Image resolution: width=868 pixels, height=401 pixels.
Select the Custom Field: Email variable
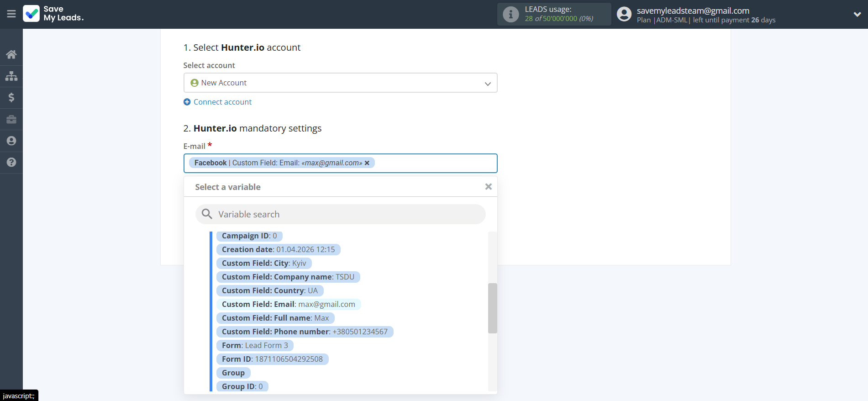coord(288,305)
